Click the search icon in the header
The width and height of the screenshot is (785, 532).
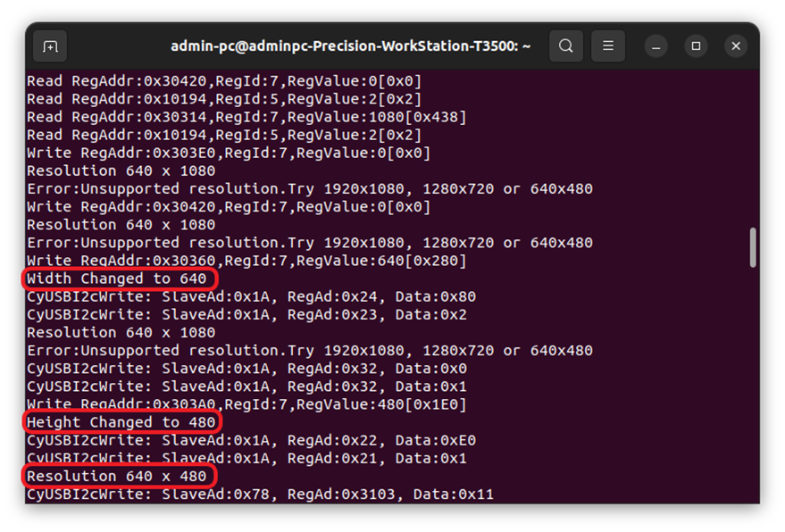(566, 46)
